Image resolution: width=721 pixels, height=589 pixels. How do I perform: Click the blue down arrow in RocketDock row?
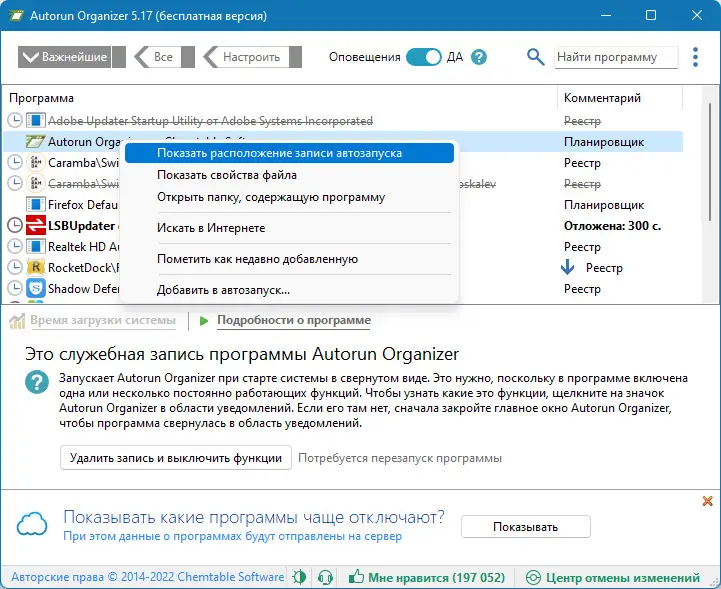[568, 267]
